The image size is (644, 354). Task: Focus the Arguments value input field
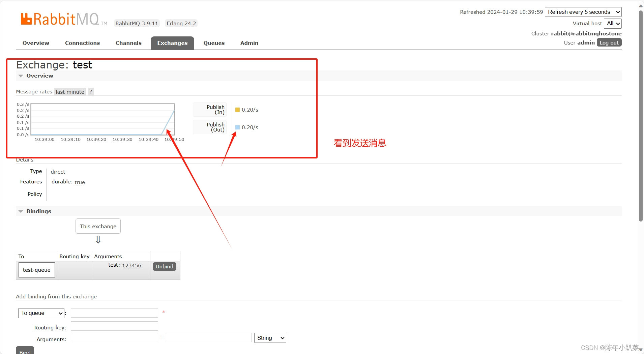coord(208,337)
